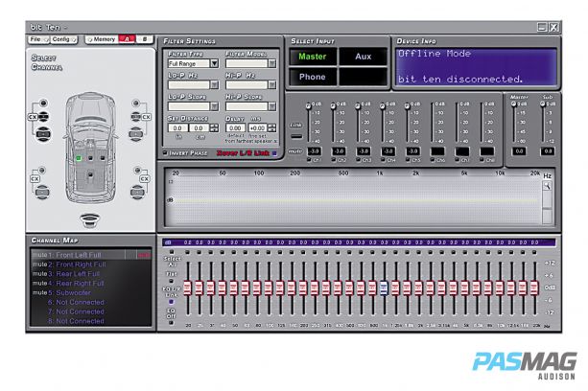The image size is (588, 391).
Task: Click the 4: Rear Right Full channel row
Action: coord(91,283)
